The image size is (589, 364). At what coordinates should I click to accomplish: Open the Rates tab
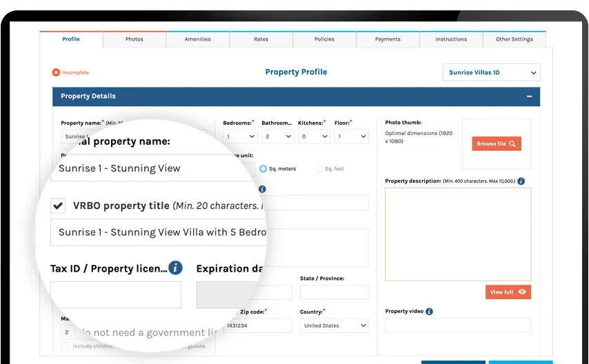pos(261,39)
